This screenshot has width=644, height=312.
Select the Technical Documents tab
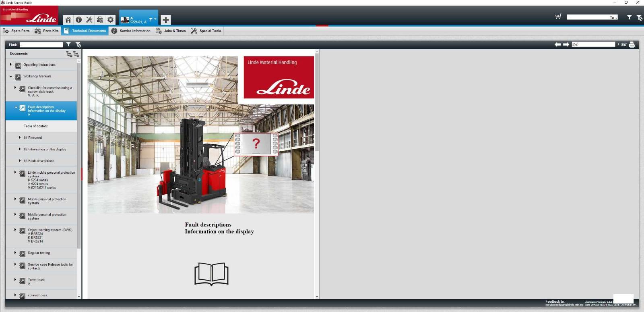pyautogui.click(x=85, y=31)
